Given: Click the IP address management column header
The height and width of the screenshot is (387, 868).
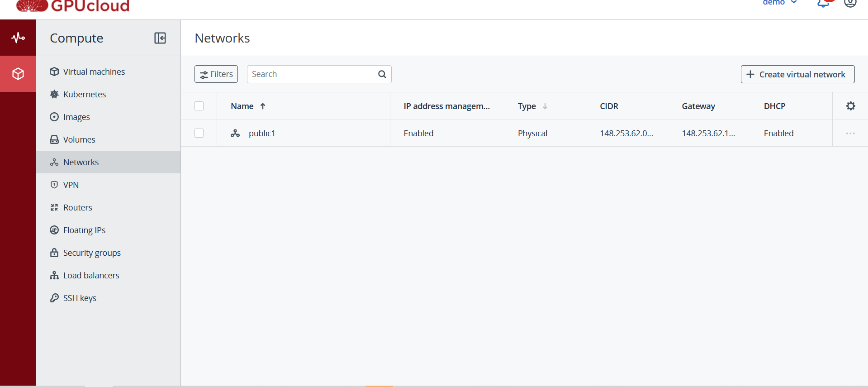Looking at the screenshot, I should click(x=447, y=106).
